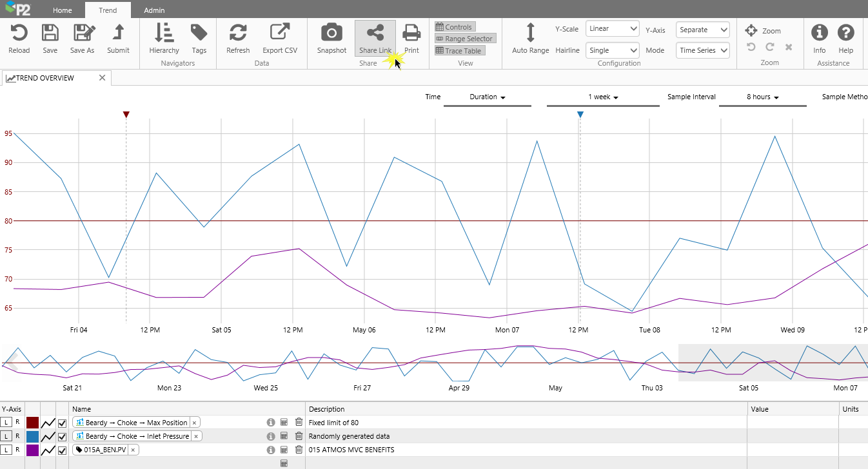Switch to the Home tab
The width and height of the screenshot is (868, 469).
pos(63,10)
